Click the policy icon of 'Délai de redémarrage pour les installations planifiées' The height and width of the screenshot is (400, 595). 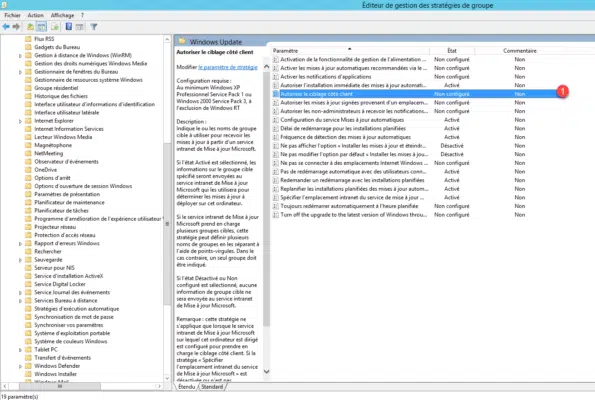click(x=276, y=128)
